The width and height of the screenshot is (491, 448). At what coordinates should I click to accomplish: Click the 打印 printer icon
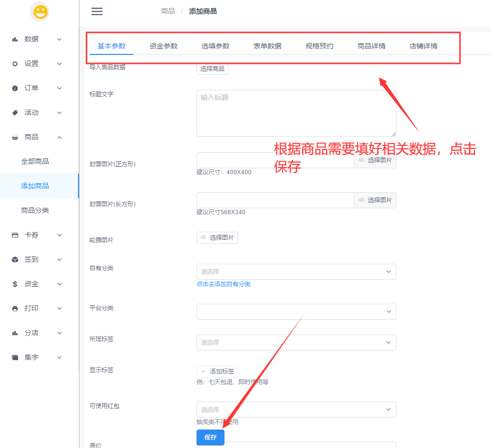click(14, 309)
